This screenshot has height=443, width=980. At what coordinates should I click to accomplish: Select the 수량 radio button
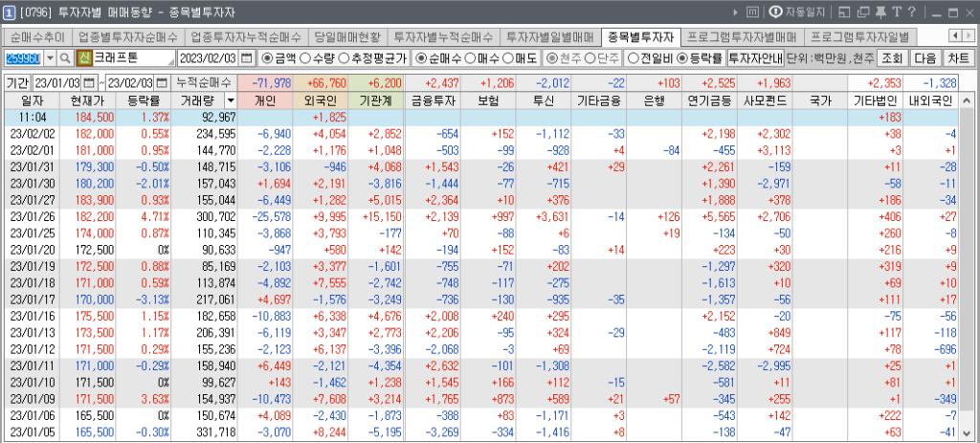click(x=304, y=58)
